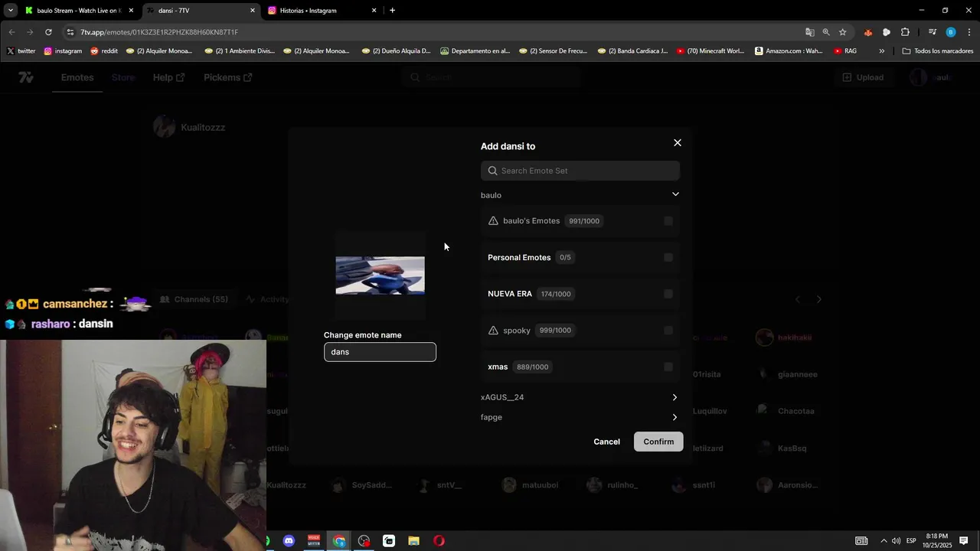The image size is (980, 551).
Task: Cancel the add emote dialog
Action: point(606,442)
